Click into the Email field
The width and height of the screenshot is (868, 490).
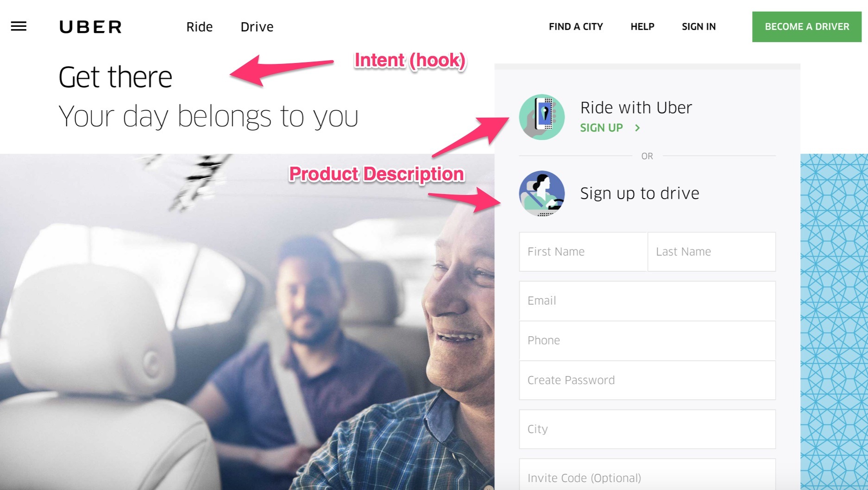coord(647,301)
